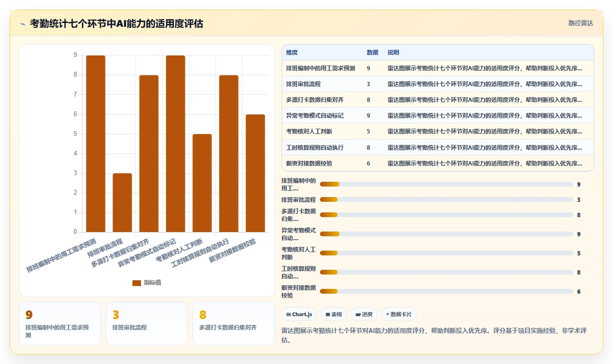
Task: Click the lightning icon beside the title
Action: (23, 23)
